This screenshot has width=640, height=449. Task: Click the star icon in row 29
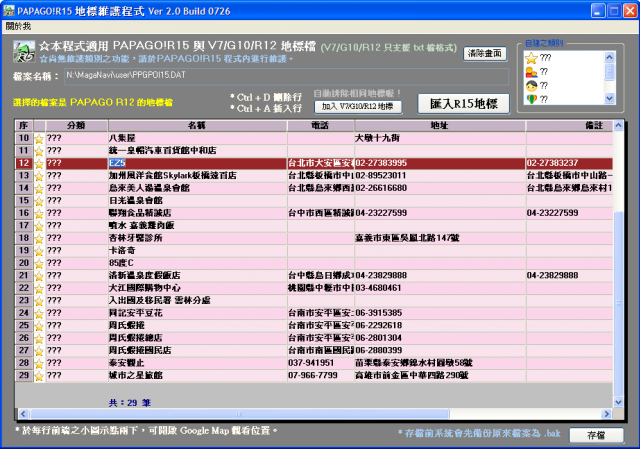39,376
